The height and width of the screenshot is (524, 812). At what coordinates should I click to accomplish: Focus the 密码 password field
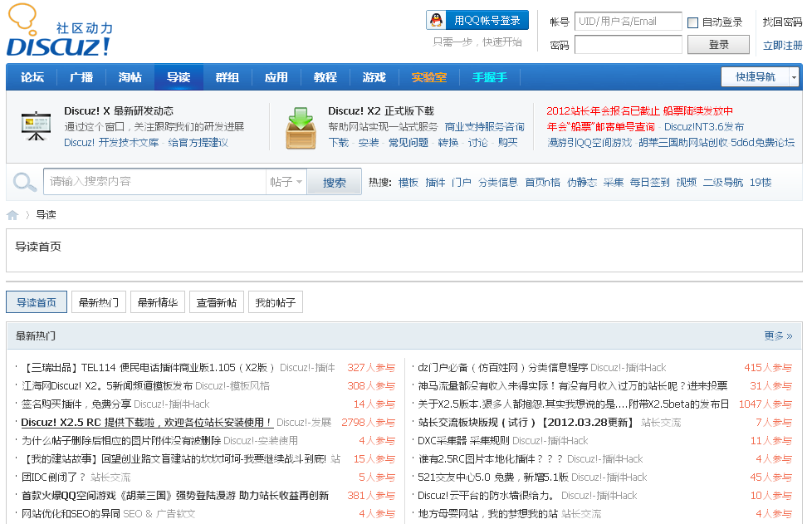point(629,45)
